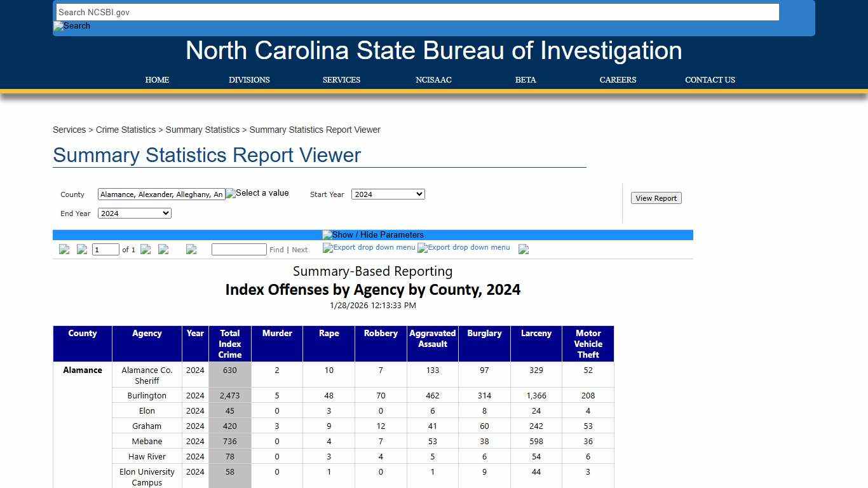
Task: Follow the Crime Statistics breadcrumb link
Action: coord(126,130)
